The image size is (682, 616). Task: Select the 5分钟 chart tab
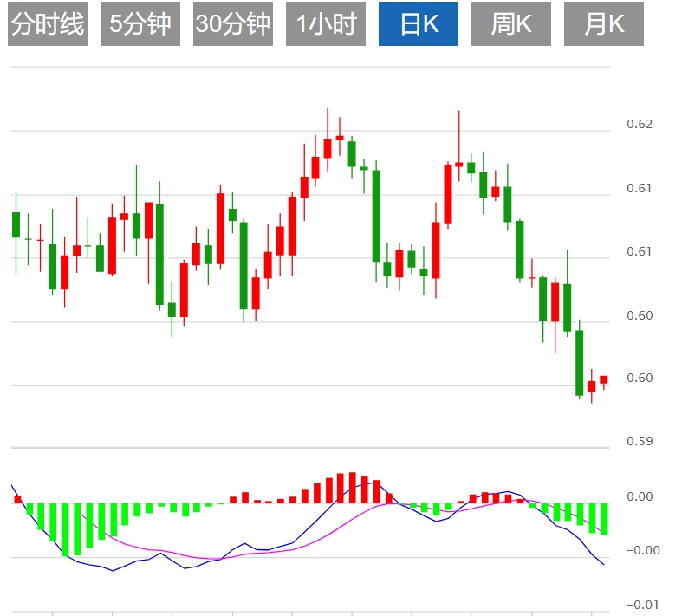click(x=140, y=24)
